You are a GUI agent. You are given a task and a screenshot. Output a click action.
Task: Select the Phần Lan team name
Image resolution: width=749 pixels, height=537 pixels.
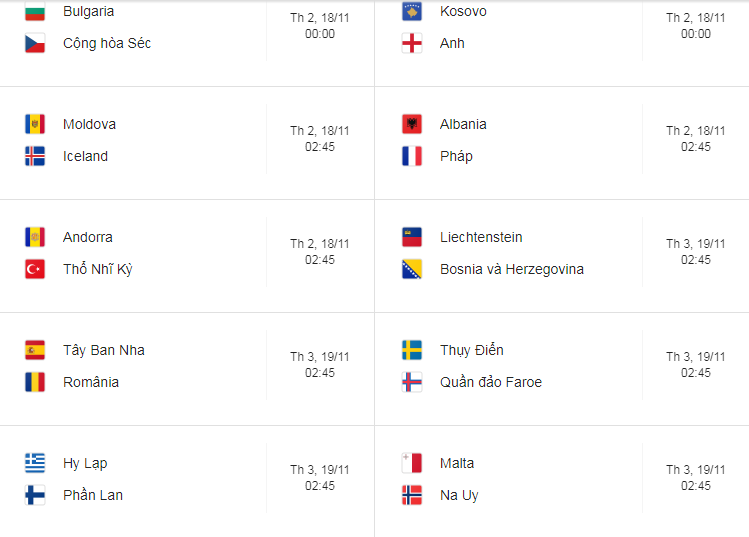click(x=93, y=495)
